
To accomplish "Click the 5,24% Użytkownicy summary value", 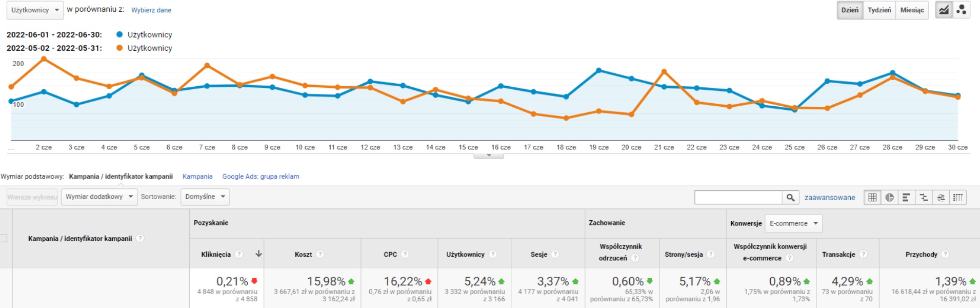I will [480, 281].
